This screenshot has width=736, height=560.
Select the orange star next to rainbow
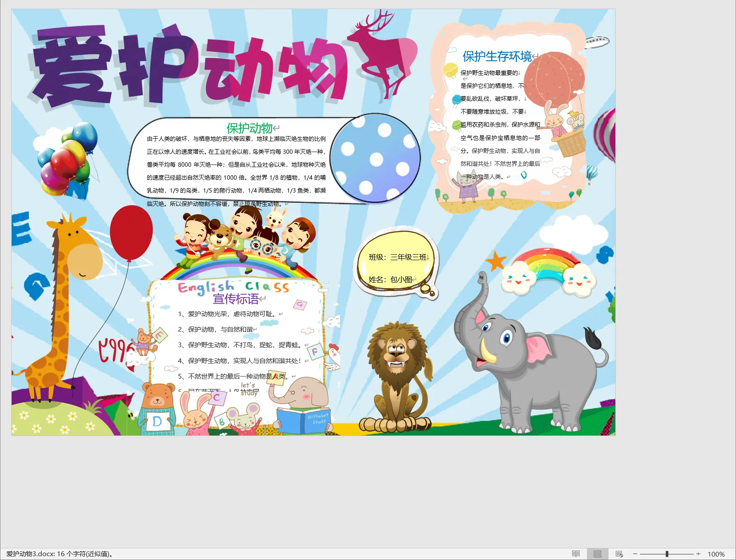click(496, 260)
